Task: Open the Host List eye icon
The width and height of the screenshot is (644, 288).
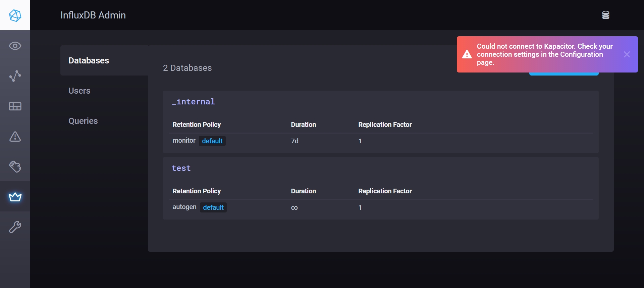Action: (x=15, y=46)
